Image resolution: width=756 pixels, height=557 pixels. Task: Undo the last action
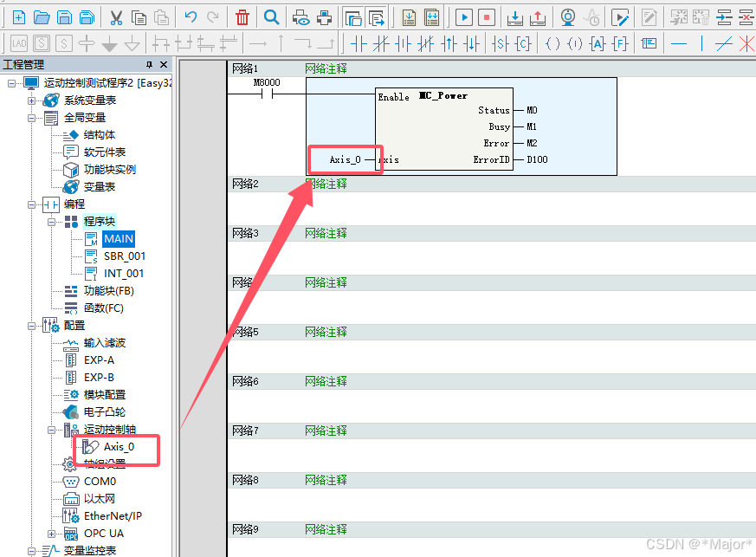point(191,18)
